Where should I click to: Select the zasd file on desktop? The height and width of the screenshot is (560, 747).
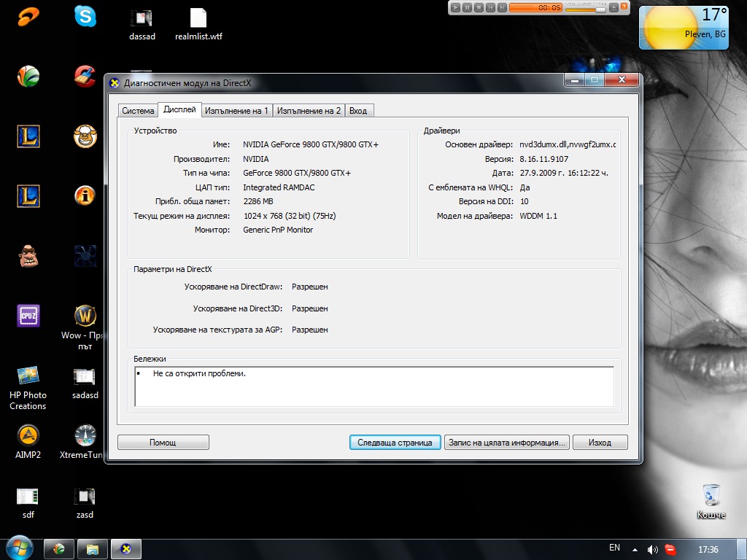(85, 502)
